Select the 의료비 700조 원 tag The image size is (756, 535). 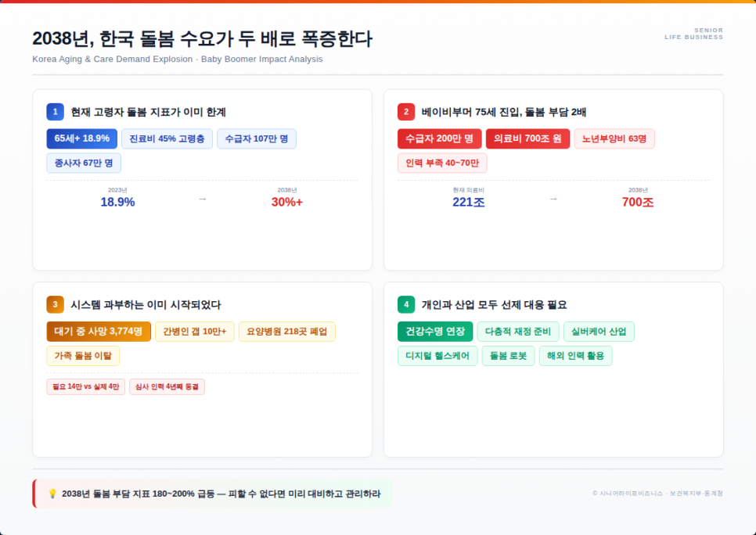click(527, 138)
